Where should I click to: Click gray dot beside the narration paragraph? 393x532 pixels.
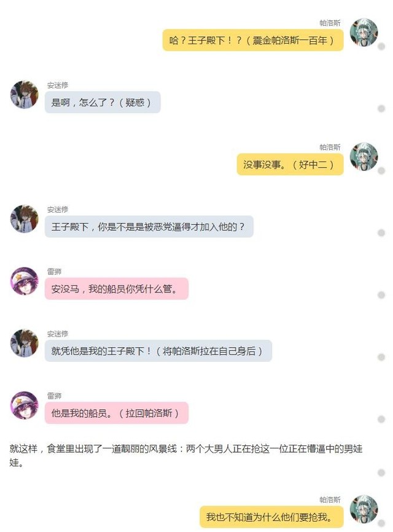click(381, 472)
